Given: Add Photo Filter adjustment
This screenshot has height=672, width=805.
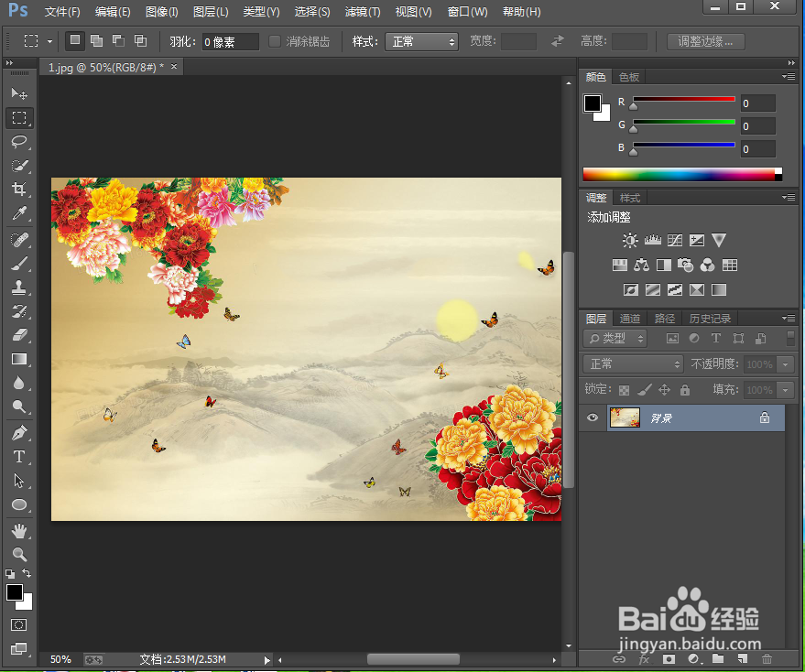Looking at the screenshot, I should coord(685,265).
